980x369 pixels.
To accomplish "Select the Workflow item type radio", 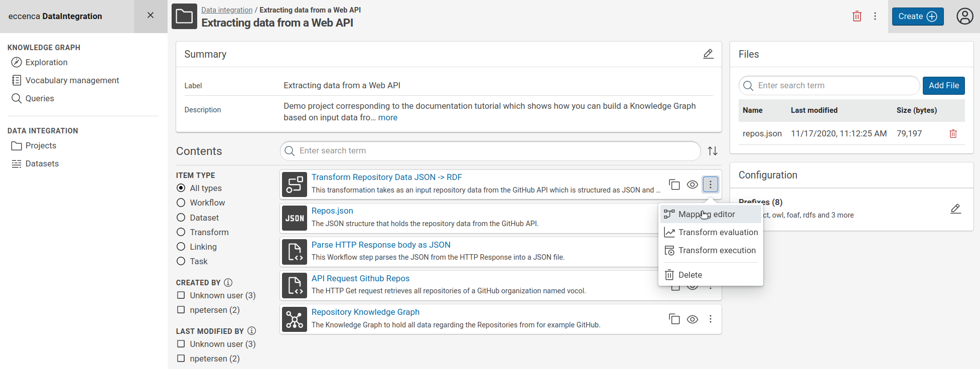I will 181,203.
